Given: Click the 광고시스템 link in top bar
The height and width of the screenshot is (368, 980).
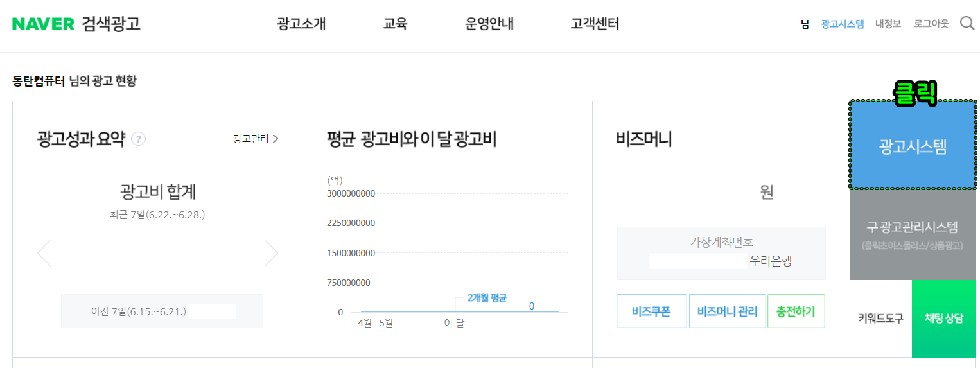Looking at the screenshot, I should click(x=843, y=24).
